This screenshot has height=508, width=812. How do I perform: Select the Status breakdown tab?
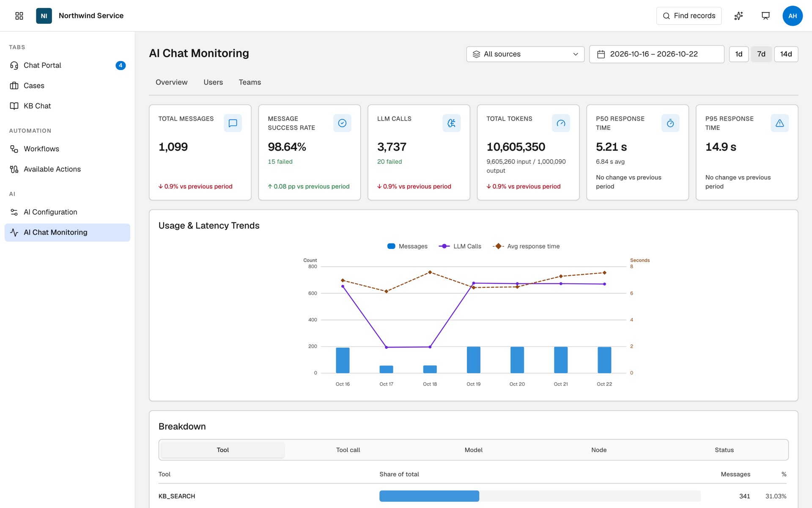(724, 450)
